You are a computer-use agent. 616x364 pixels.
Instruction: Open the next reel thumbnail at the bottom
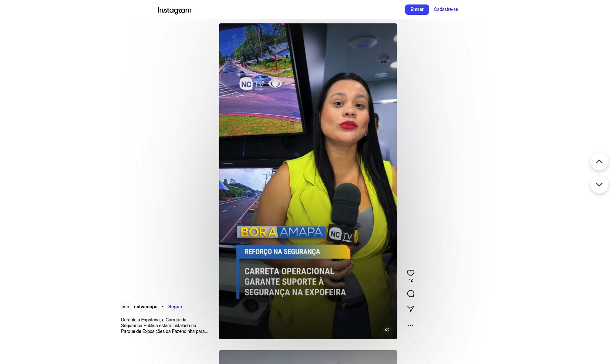[308, 357]
